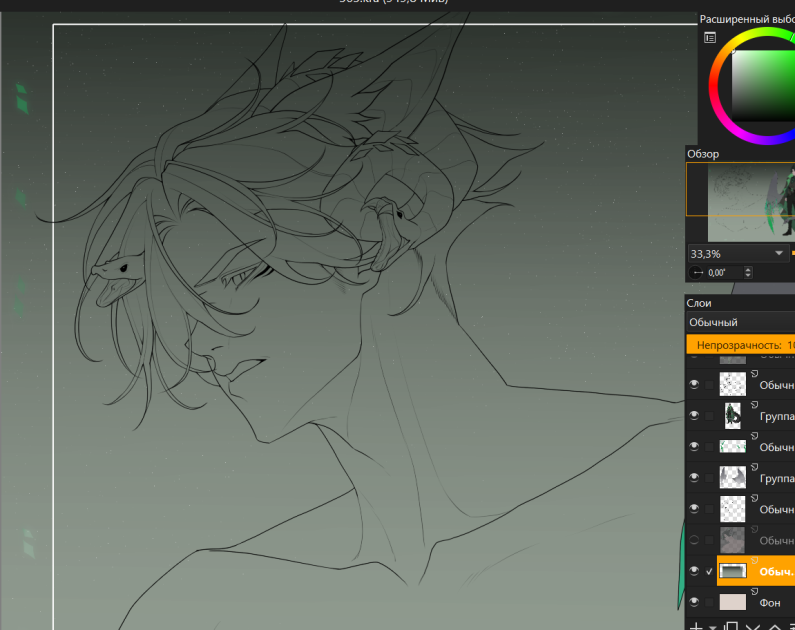
Task: Show the greyed-out hidden Обычн layer
Action: [694, 540]
